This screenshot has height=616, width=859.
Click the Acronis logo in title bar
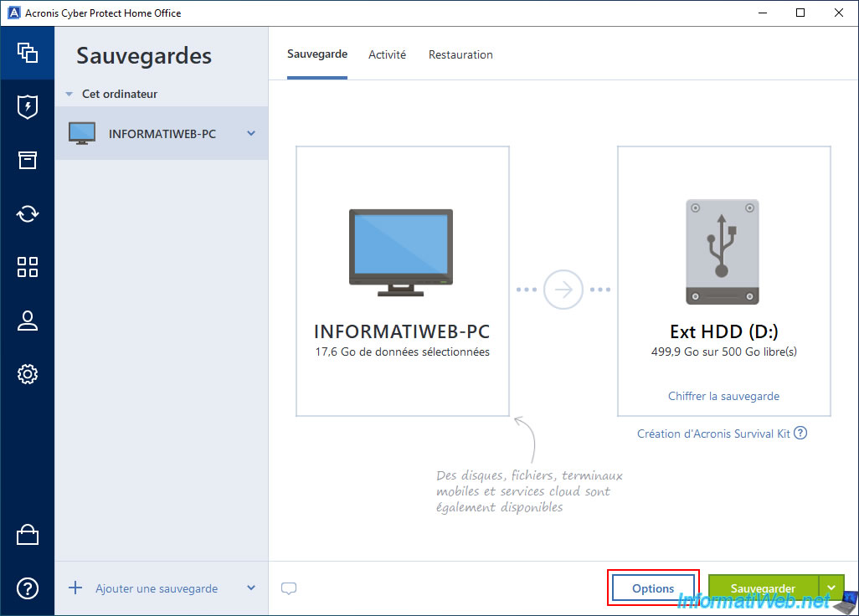coord(13,13)
